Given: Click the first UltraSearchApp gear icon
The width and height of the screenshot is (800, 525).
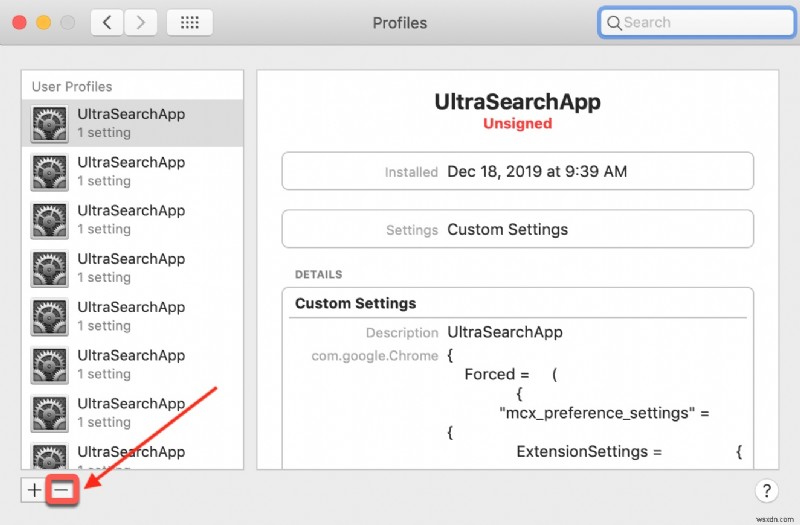Looking at the screenshot, I should (x=49, y=123).
